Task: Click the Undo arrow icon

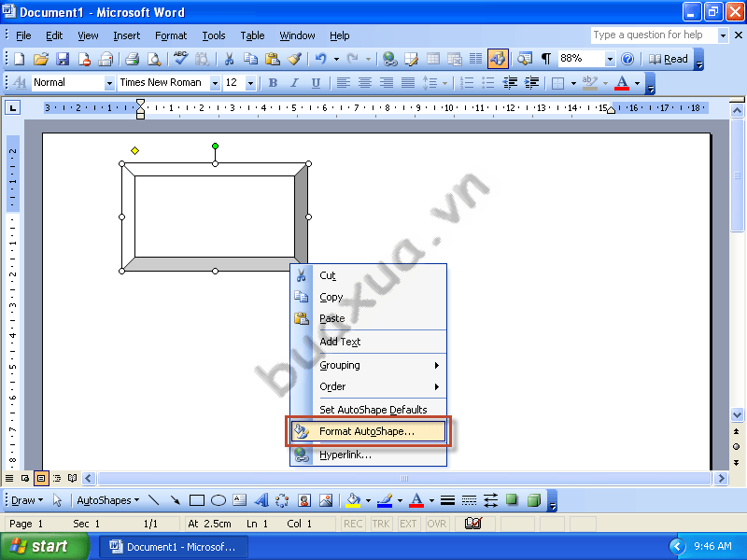Action: [321, 59]
